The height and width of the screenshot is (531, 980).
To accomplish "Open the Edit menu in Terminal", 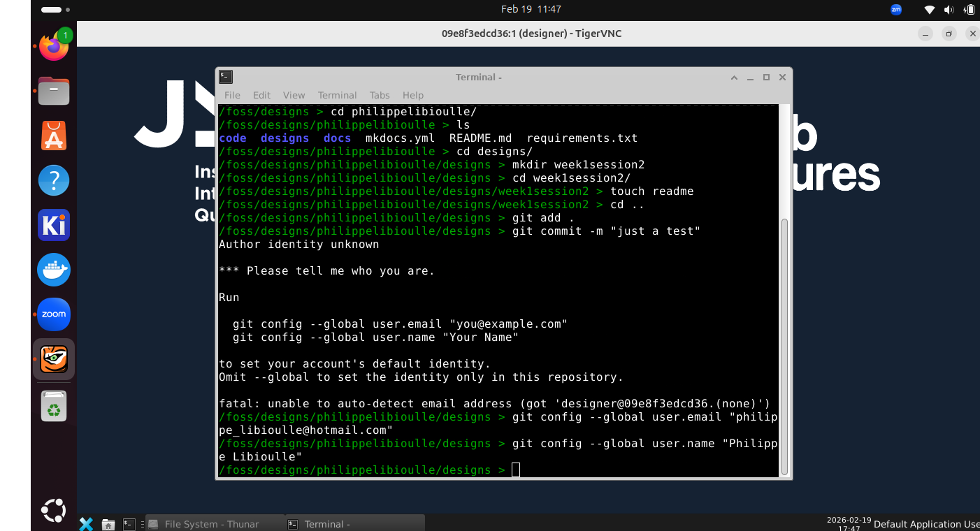I will (261, 95).
